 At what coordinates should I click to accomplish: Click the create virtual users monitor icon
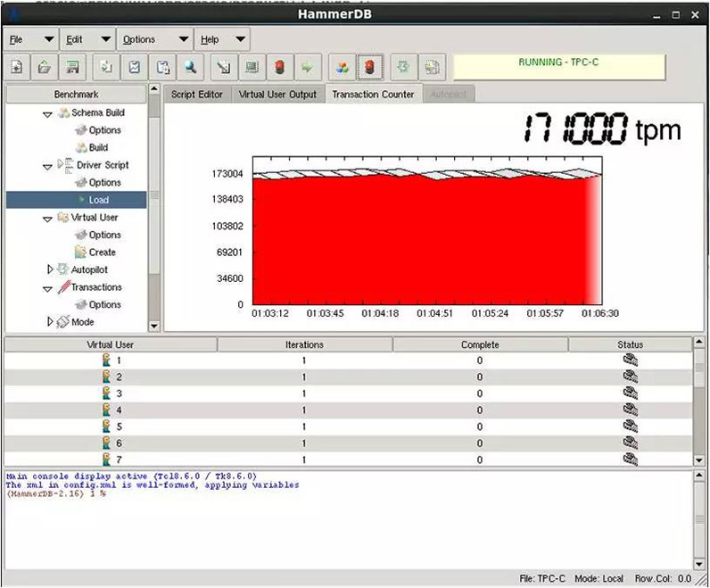pos(252,68)
